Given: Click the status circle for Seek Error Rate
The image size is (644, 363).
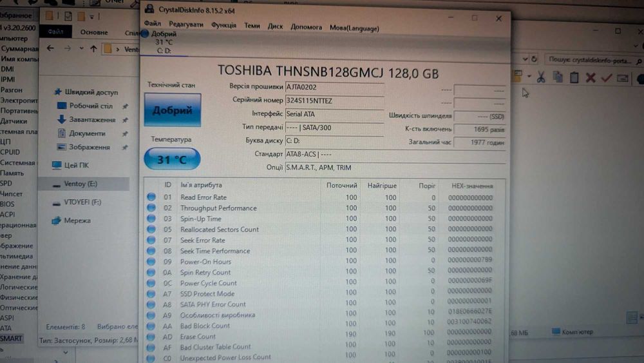Looking at the screenshot, I should pos(151,240).
